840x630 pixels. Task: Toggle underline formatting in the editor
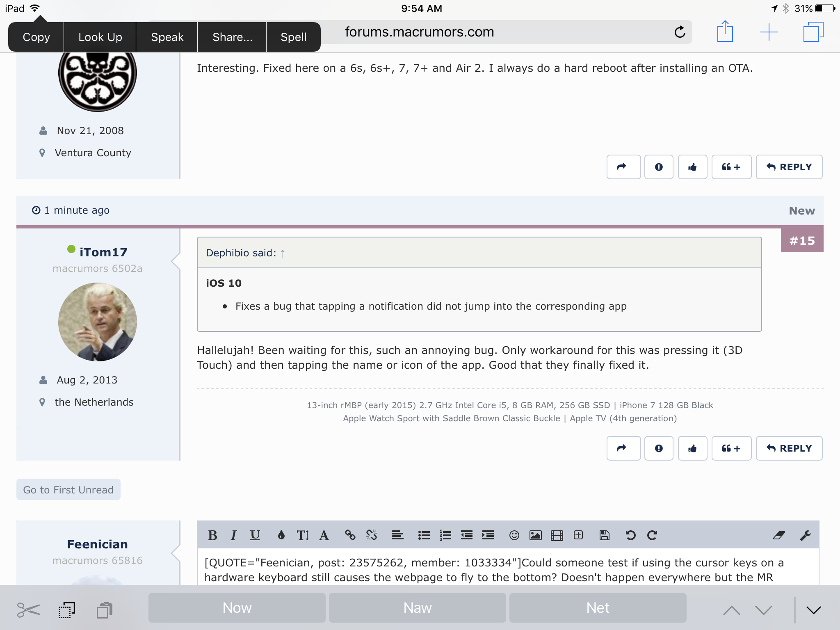pyautogui.click(x=255, y=535)
